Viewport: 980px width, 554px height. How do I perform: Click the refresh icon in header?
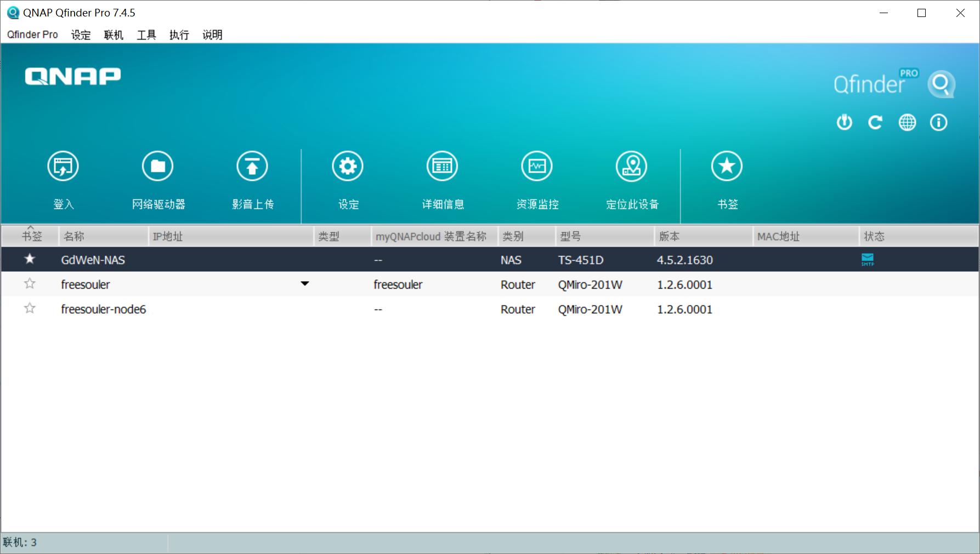click(x=875, y=122)
